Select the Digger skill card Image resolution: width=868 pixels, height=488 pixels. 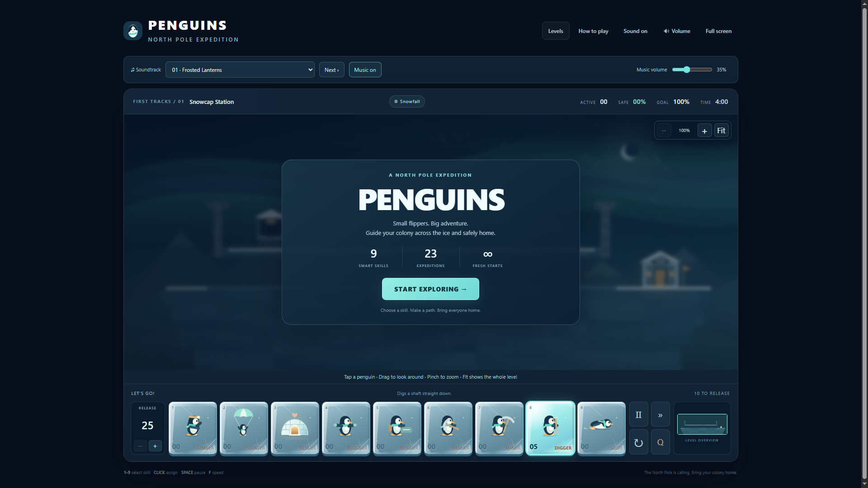coord(550,428)
